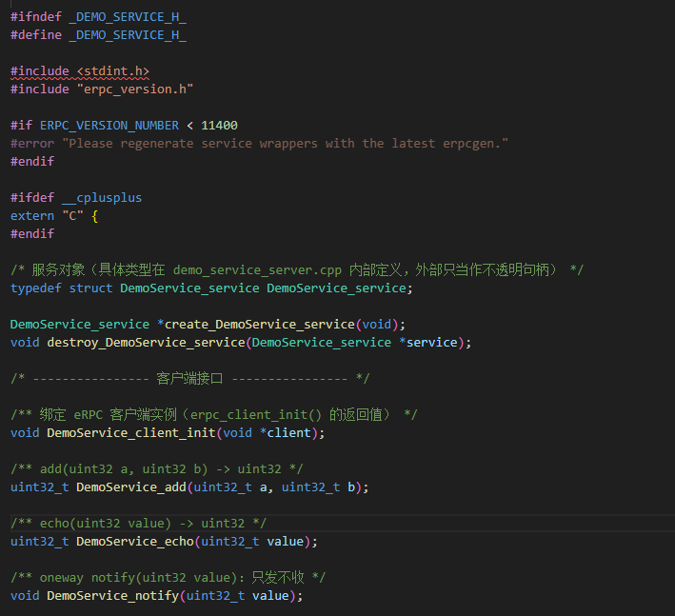Click the __cplusplus identifier
This screenshot has width=675, height=616.
coord(102,198)
